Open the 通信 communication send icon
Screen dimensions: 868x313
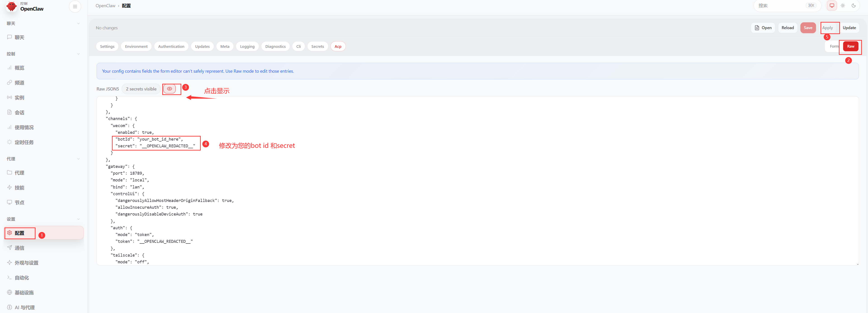coord(9,248)
